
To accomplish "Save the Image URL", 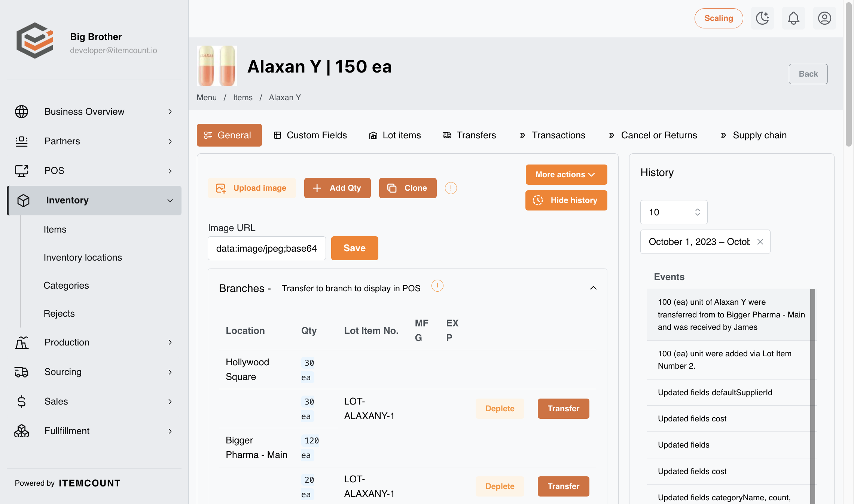I will (x=354, y=248).
